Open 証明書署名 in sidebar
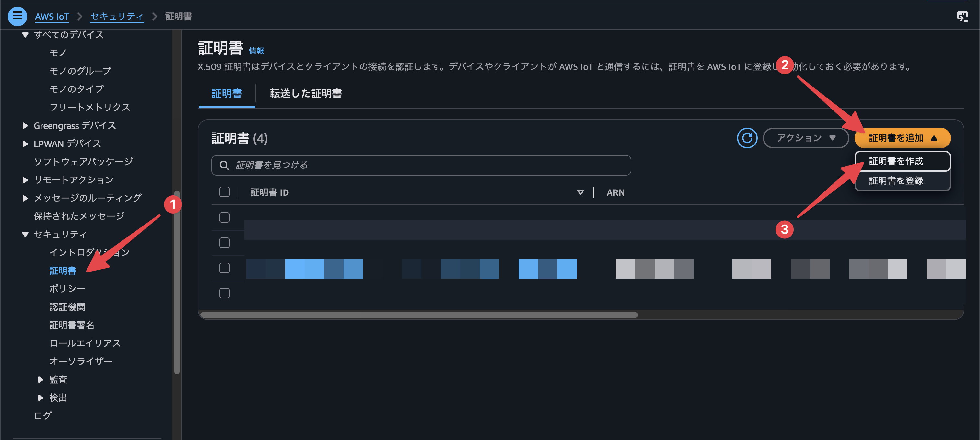Viewport: 980px width, 440px height. click(x=72, y=325)
